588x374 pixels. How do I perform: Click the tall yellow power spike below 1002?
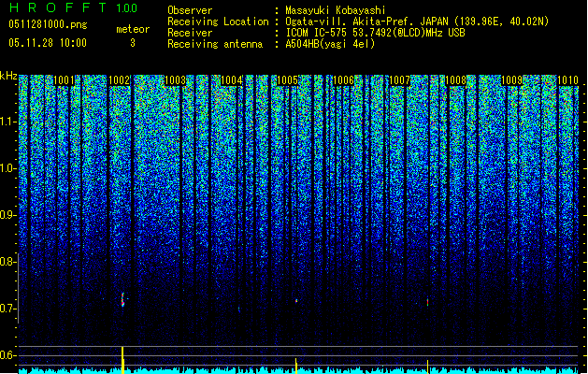[122, 360]
